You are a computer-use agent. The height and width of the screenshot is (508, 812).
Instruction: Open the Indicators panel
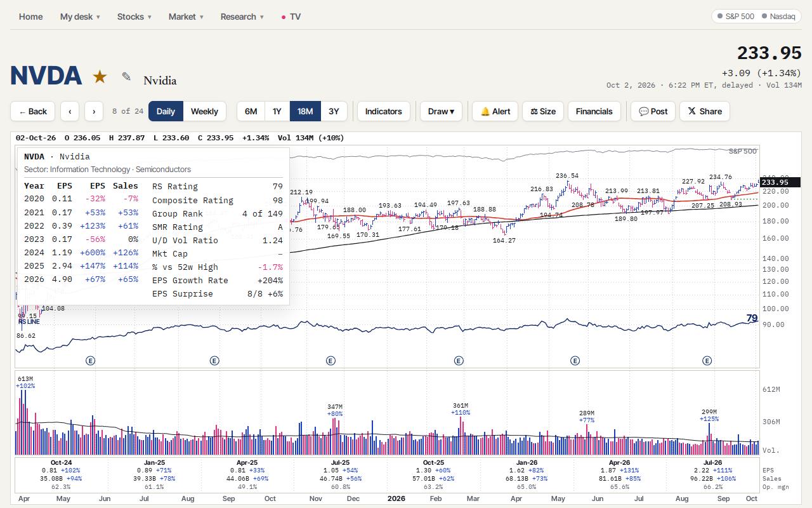(x=383, y=111)
